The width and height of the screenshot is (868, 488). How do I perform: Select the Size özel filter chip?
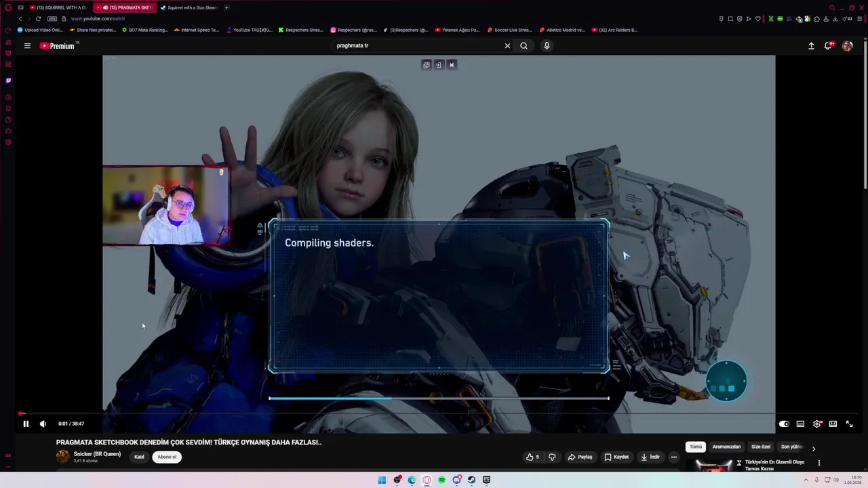click(x=761, y=447)
